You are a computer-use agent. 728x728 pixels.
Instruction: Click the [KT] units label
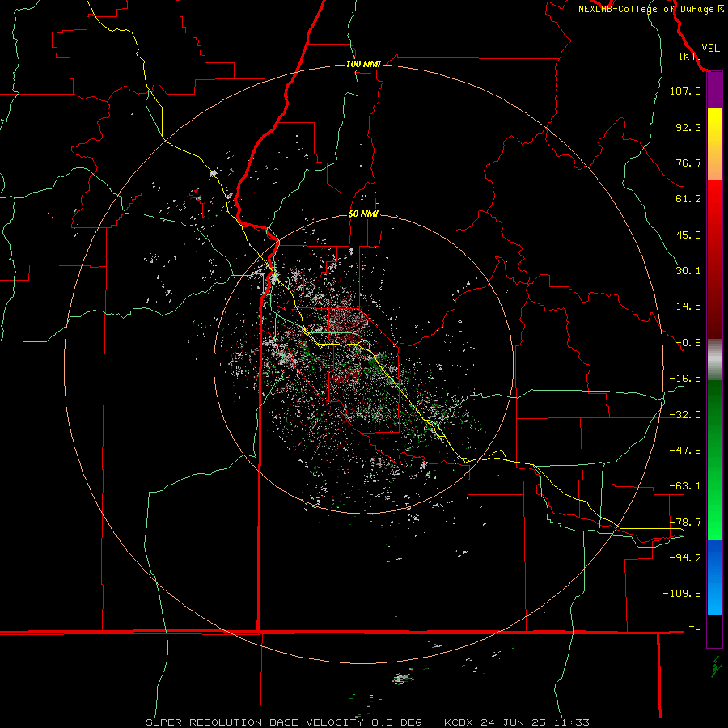[690, 56]
